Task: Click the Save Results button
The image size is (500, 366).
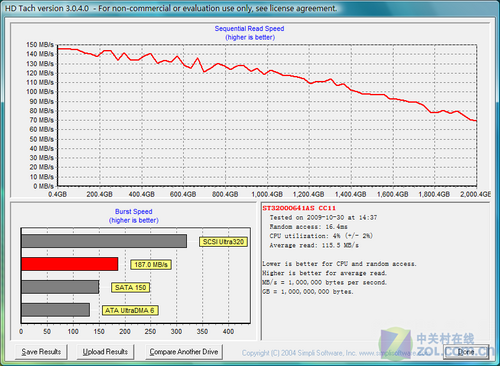Action: (41, 352)
